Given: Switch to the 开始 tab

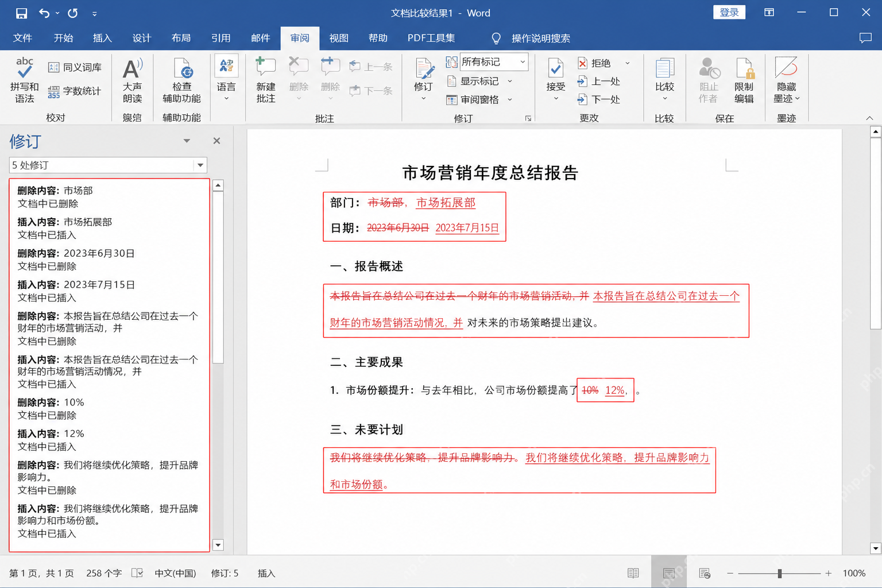Looking at the screenshot, I should click(63, 38).
